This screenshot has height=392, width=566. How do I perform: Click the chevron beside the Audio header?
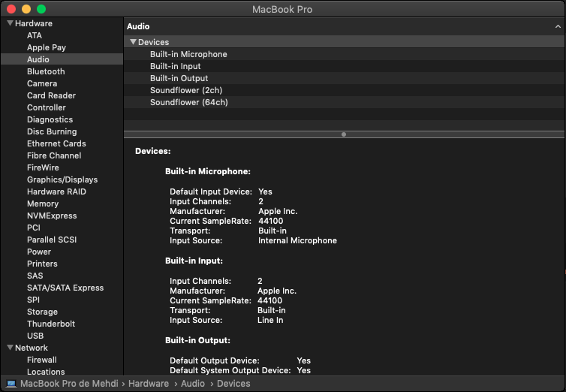click(558, 26)
